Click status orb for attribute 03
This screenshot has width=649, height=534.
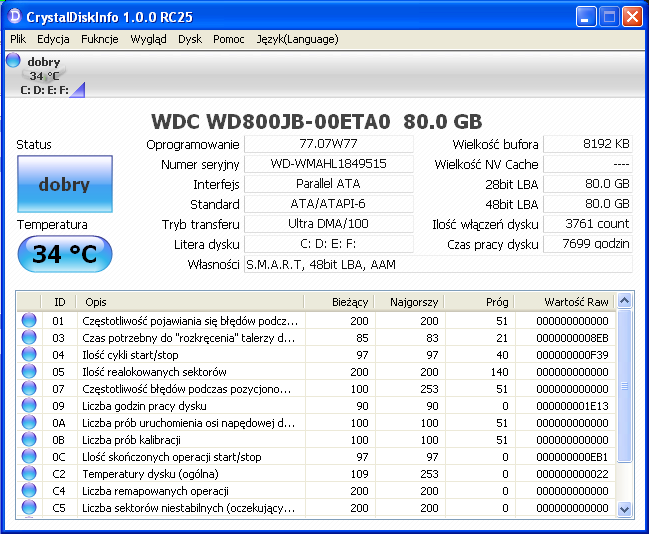click(29, 337)
